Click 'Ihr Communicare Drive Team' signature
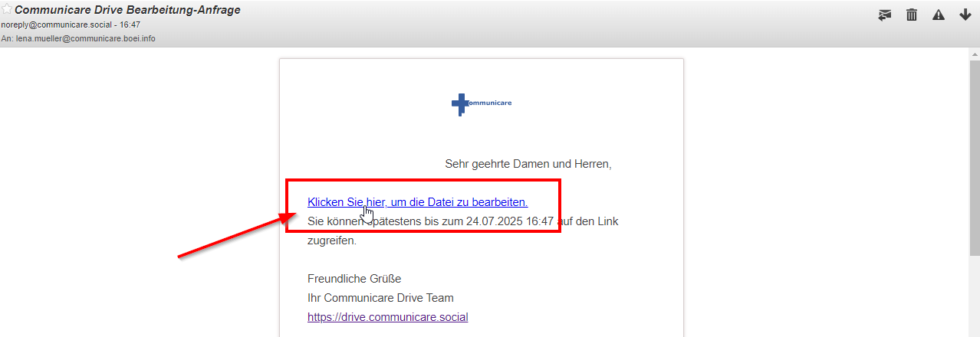The width and height of the screenshot is (980, 337). 380,298
